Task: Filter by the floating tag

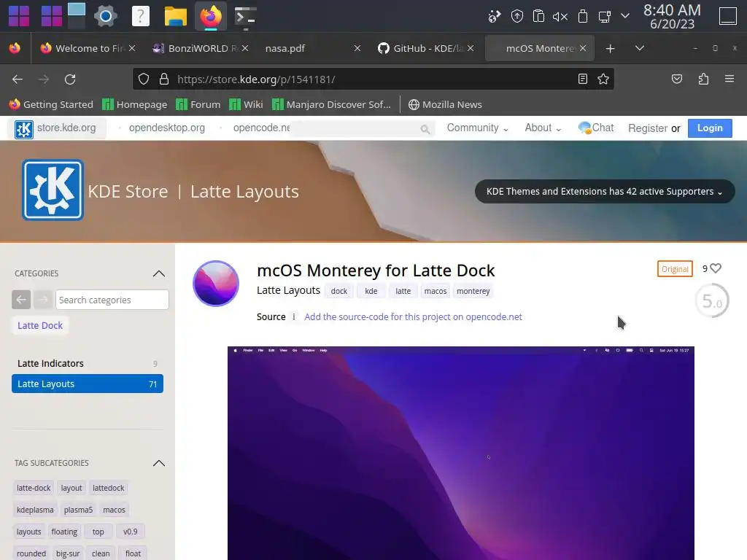Action: pos(64,532)
